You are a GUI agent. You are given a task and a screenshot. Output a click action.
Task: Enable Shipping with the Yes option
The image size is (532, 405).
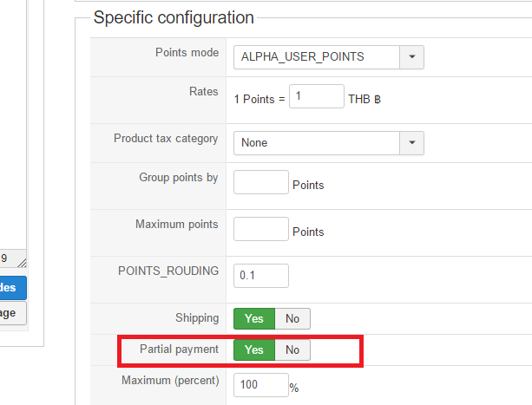(254, 318)
